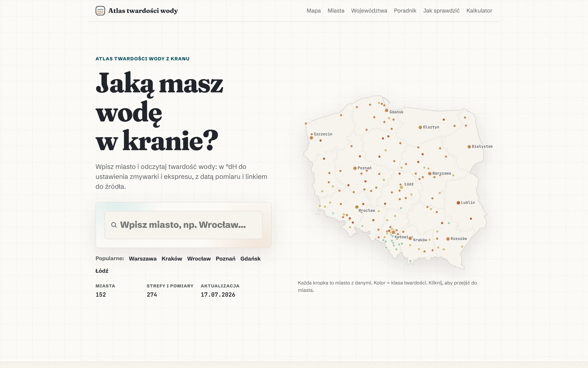The image size is (588, 368).
Task: Select the Rzeszów dot on the map
Action: 448,239
